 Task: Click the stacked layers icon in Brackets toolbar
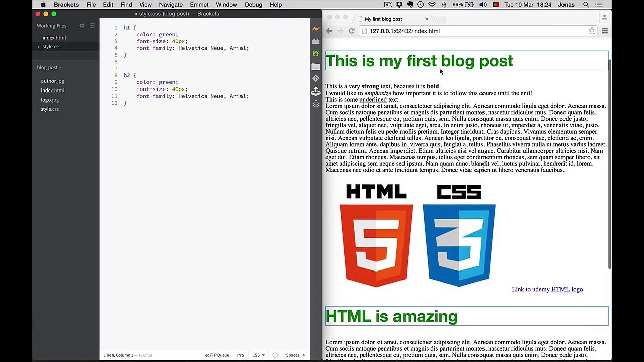pos(316,104)
